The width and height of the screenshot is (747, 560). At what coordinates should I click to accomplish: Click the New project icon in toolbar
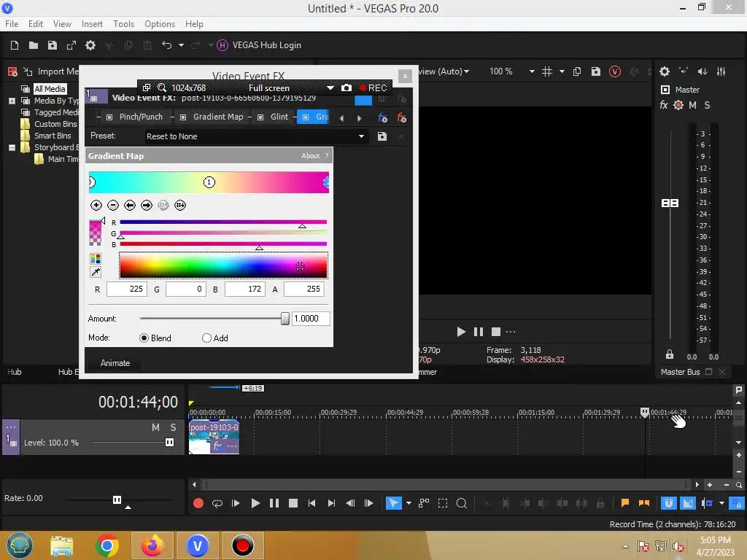coord(15,45)
